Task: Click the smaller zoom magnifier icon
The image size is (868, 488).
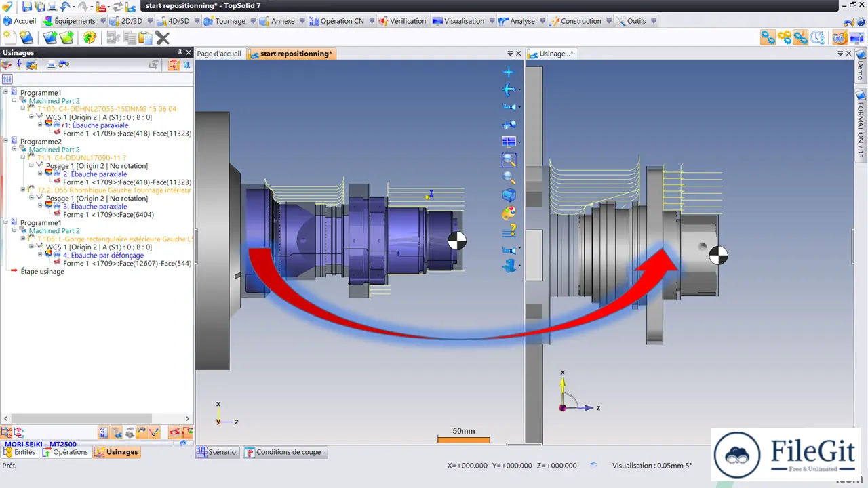Action: click(x=509, y=178)
